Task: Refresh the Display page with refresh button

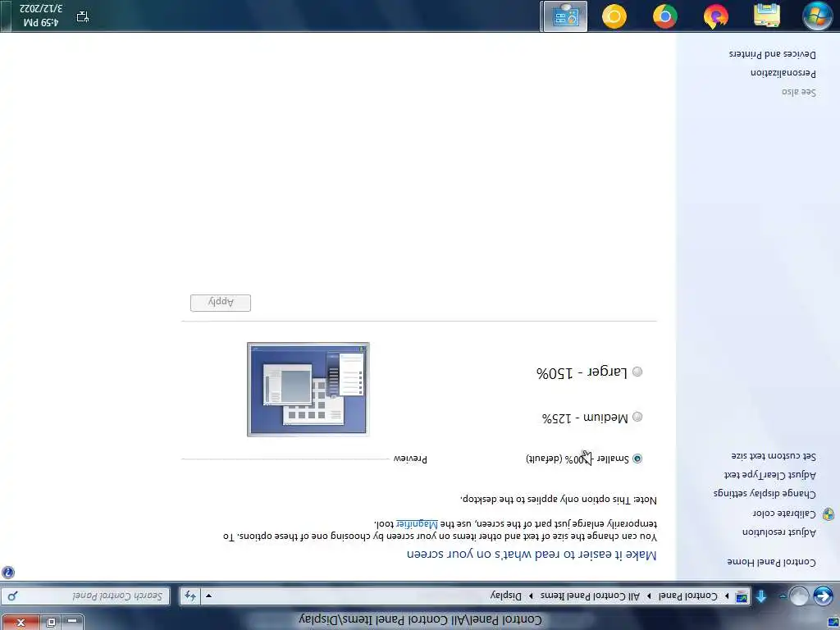Action: (190, 596)
